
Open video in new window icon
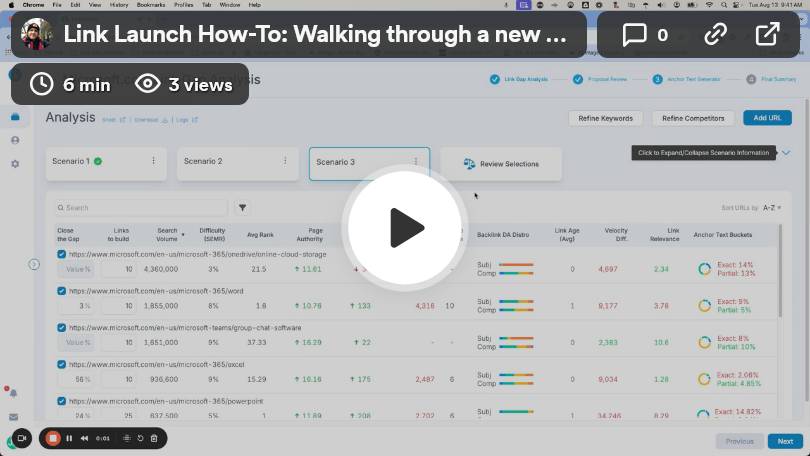click(767, 35)
